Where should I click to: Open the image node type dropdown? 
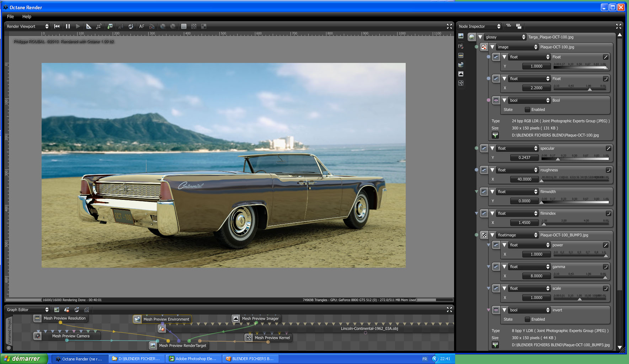pos(517,47)
